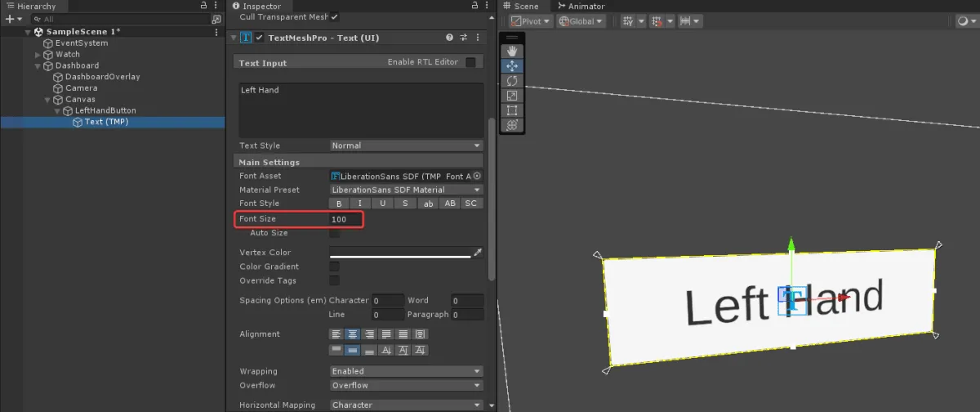Open Horizontal Mapping dropdown

[x=406, y=405]
